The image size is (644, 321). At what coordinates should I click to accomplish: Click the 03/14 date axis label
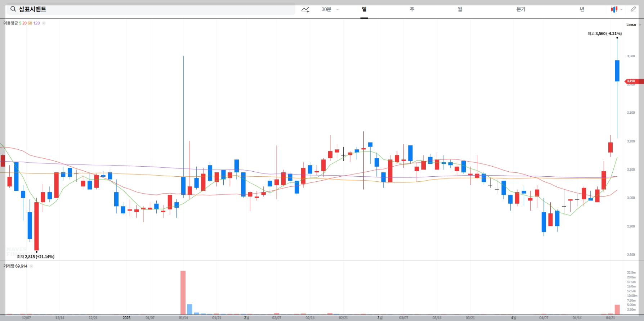click(x=437, y=318)
